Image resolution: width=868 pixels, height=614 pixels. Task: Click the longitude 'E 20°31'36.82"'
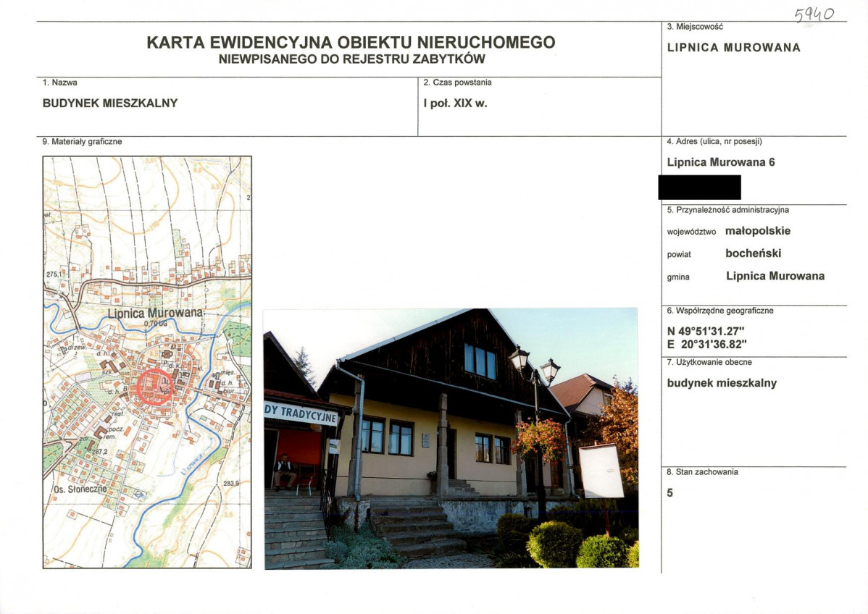pyautogui.click(x=707, y=345)
